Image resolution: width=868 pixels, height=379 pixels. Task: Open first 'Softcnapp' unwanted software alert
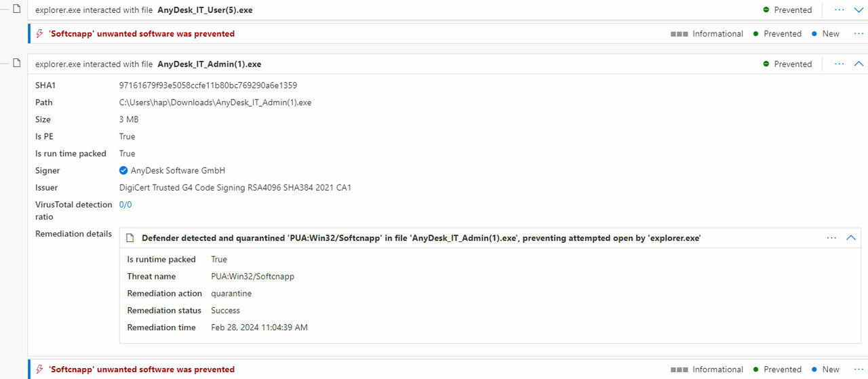[142, 34]
